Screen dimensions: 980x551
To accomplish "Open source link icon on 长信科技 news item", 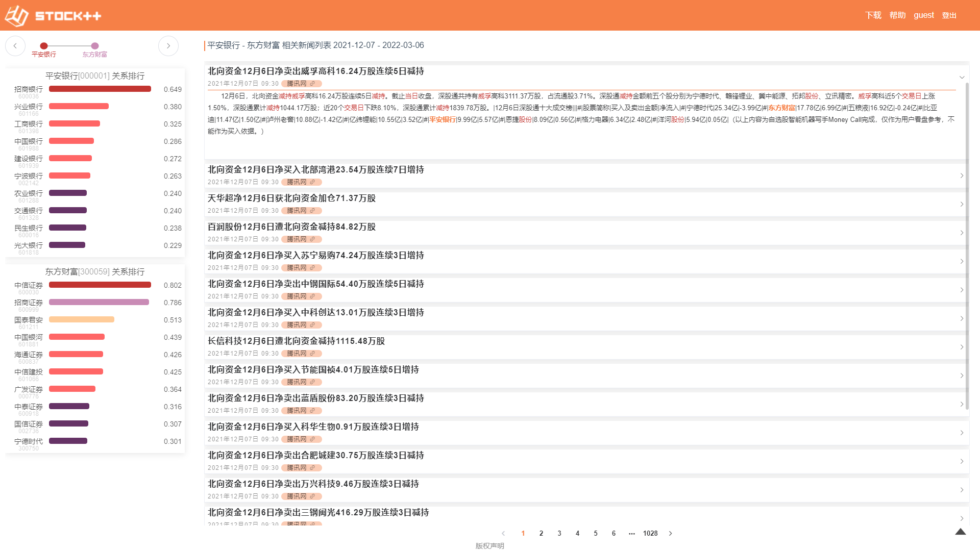I will coord(312,354).
